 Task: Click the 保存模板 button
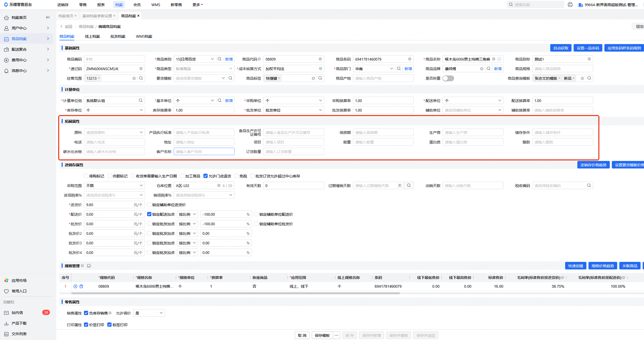[322, 335]
